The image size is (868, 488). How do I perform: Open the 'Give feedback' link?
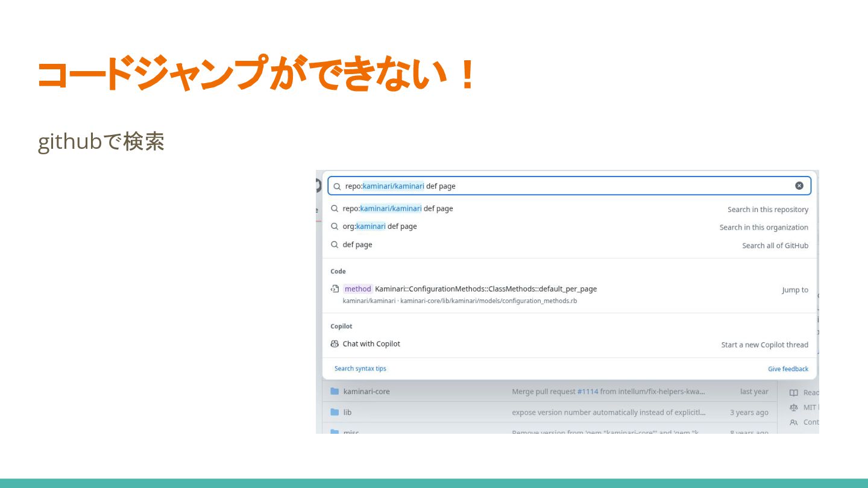[x=788, y=369]
